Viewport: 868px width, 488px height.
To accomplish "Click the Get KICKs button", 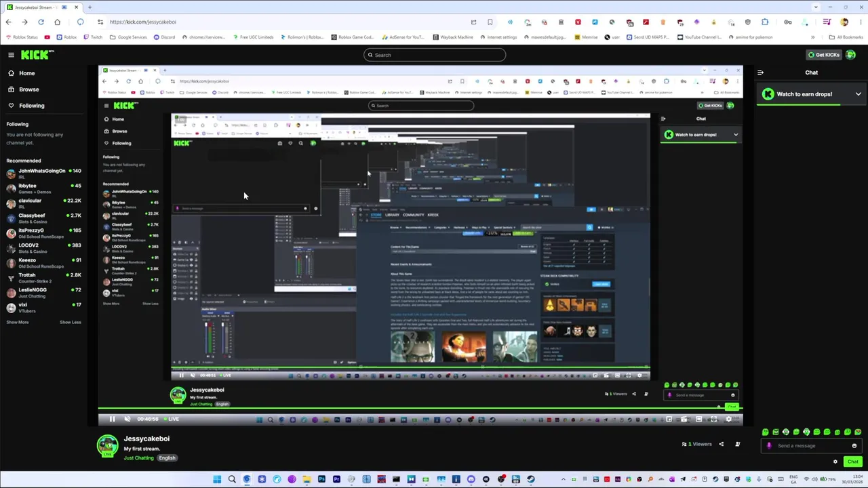I will 823,55.
